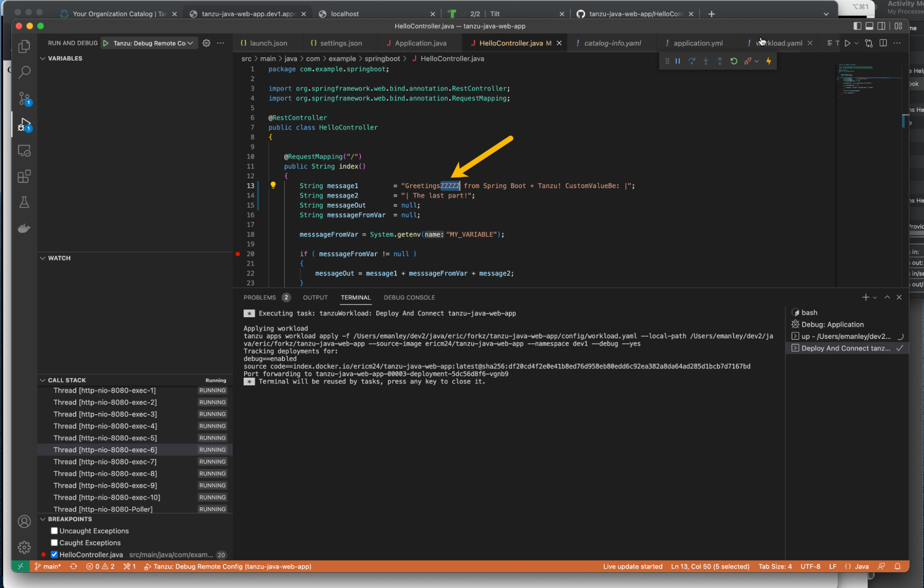This screenshot has width=924, height=588.
Task: Click the main branch status bar item
Action: (48, 566)
